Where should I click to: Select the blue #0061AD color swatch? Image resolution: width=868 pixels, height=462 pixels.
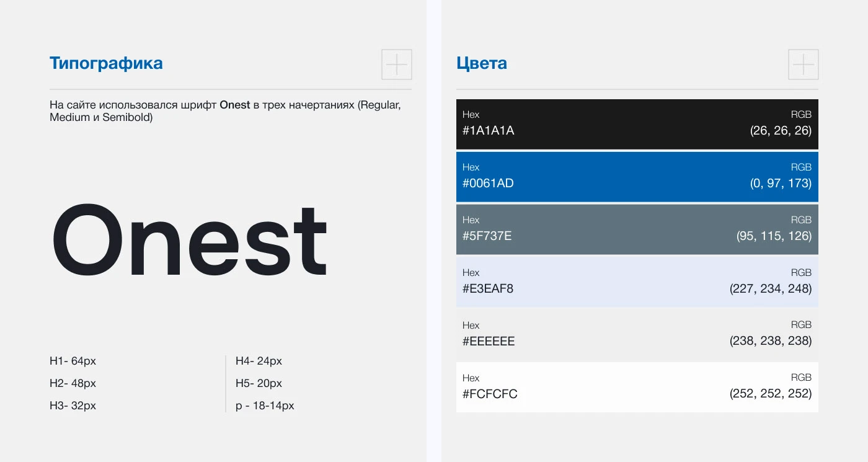[x=637, y=177]
